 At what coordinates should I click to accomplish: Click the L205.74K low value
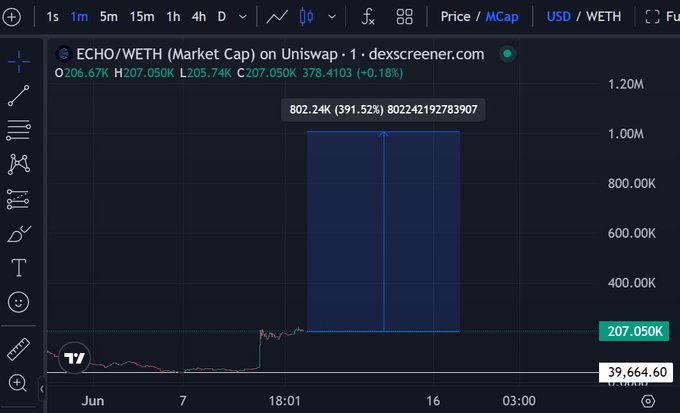(x=206, y=73)
